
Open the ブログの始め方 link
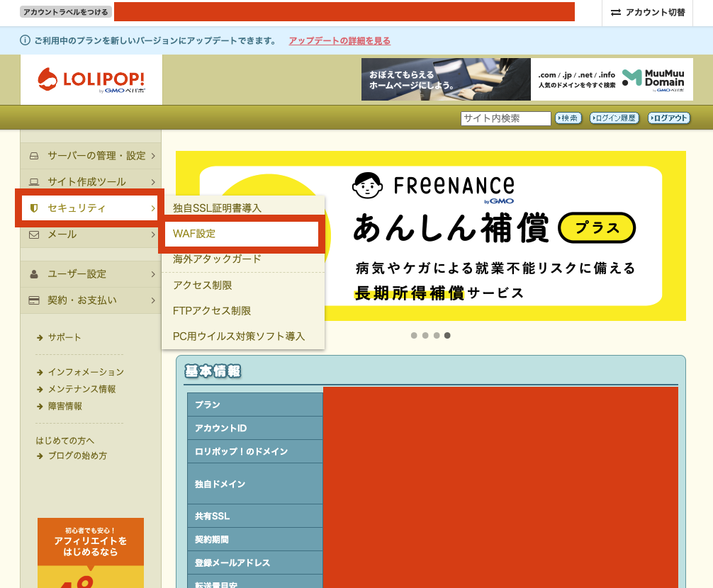point(78,456)
